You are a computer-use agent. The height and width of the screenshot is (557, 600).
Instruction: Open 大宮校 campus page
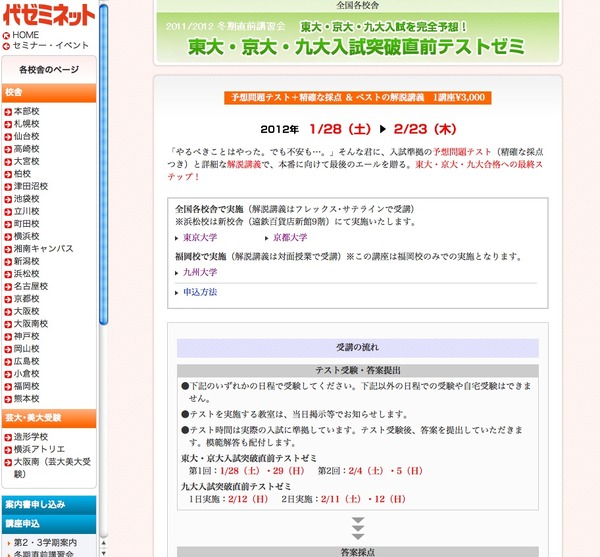[26, 161]
